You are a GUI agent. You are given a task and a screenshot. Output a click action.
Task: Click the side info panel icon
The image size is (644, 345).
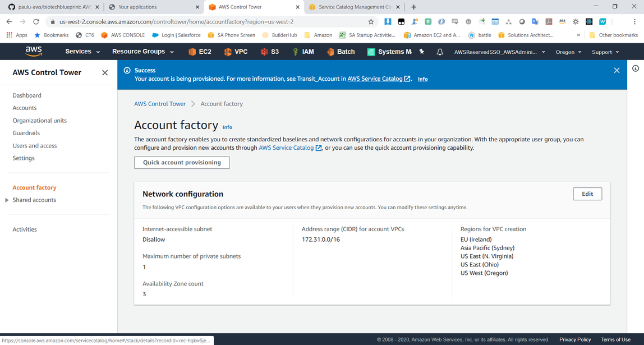click(x=636, y=68)
